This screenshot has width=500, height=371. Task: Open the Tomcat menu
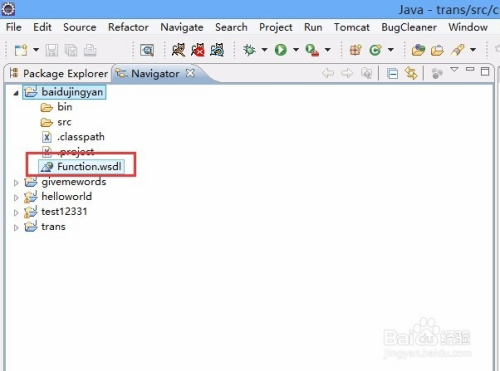(x=352, y=27)
